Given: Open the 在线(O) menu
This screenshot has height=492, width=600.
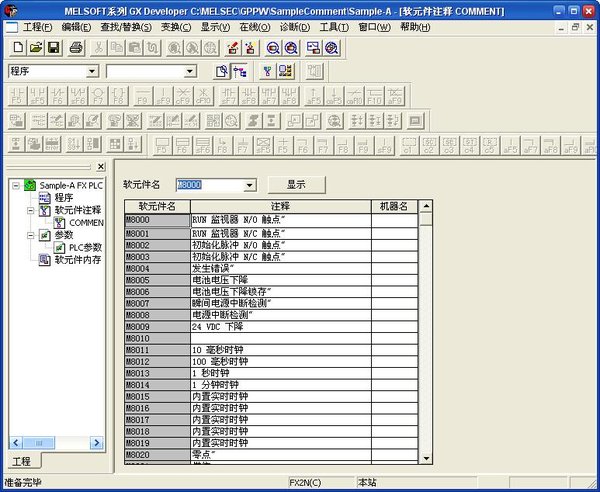Looking at the screenshot, I should (255, 27).
